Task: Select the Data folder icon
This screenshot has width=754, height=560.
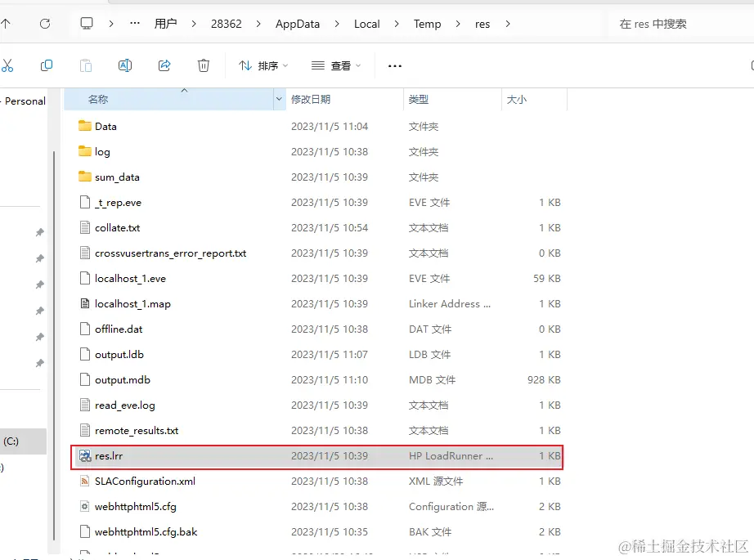Action: 84,126
